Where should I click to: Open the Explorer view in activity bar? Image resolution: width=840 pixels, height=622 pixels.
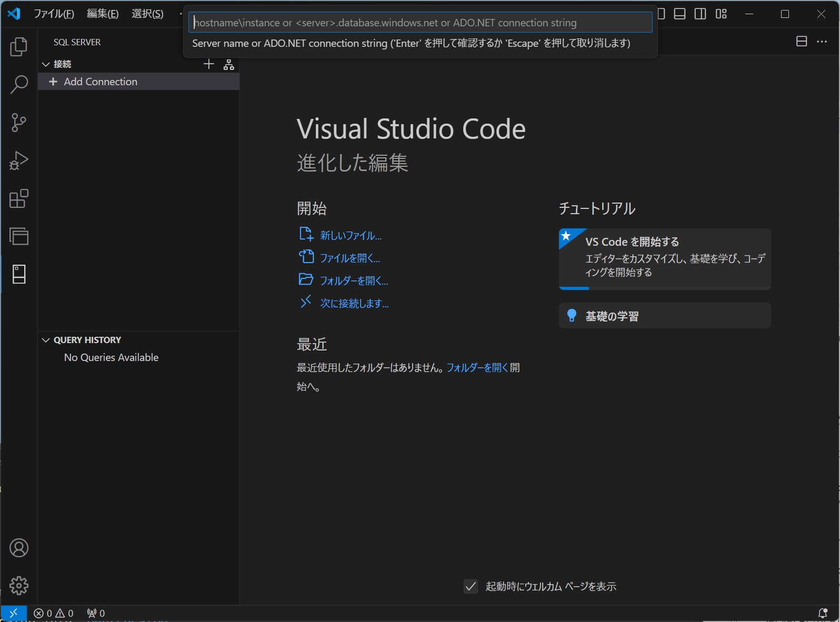tap(19, 46)
